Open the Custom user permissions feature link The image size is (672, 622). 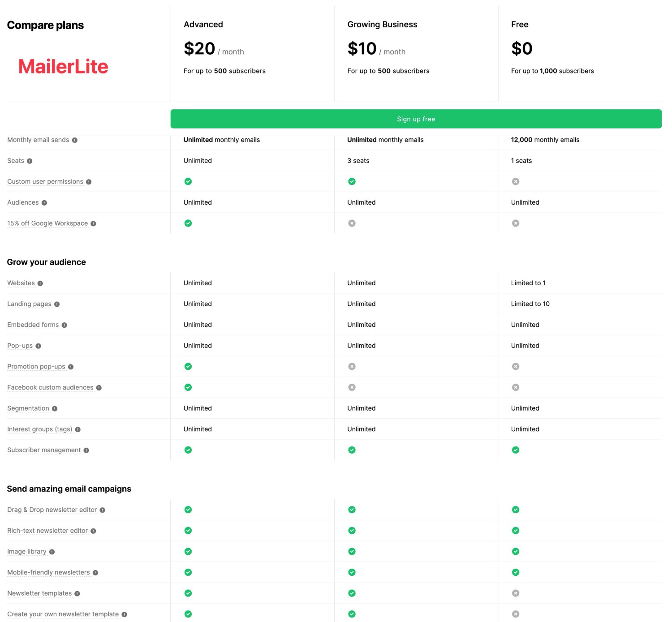tap(45, 181)
